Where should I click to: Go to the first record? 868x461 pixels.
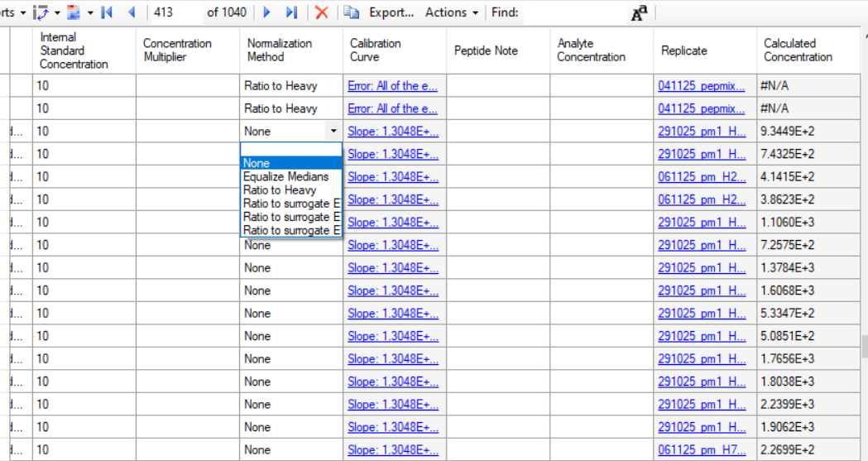point(106,12)
